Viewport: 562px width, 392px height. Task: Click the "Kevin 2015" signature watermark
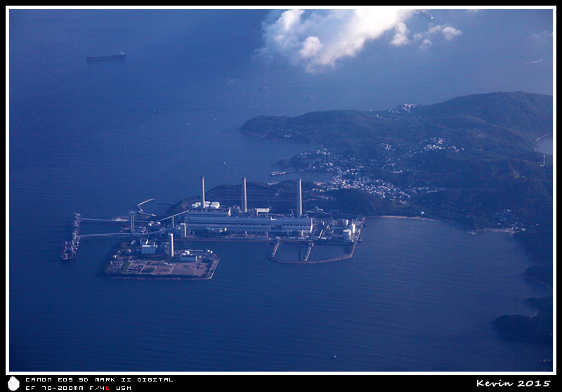click(x=513, y=383)
